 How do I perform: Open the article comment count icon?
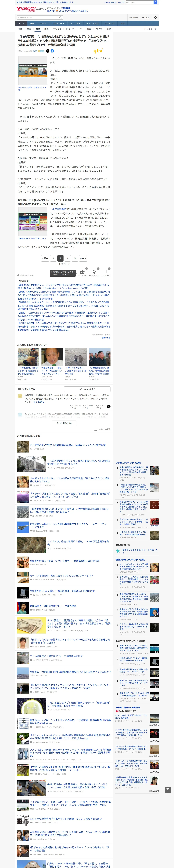pos(35,51)
